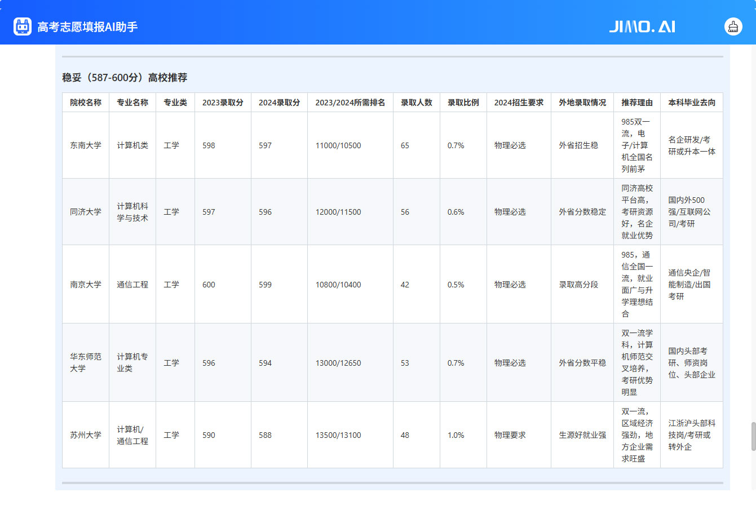The width and height of the screenshot is (756, 532).
Task: Click the 专业类 column header
Action: [175, 103]
